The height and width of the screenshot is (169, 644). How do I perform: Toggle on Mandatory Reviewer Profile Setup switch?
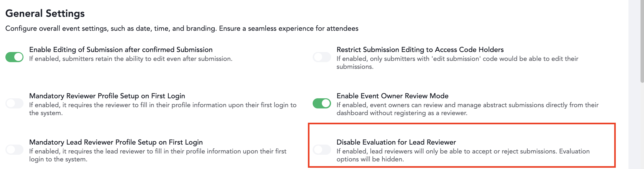[x=15, y=103]
